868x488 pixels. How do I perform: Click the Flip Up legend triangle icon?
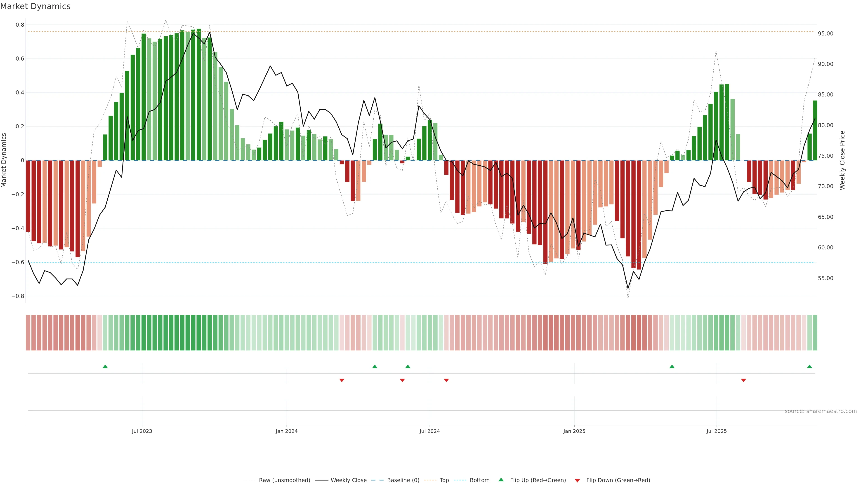coord(501,480)
